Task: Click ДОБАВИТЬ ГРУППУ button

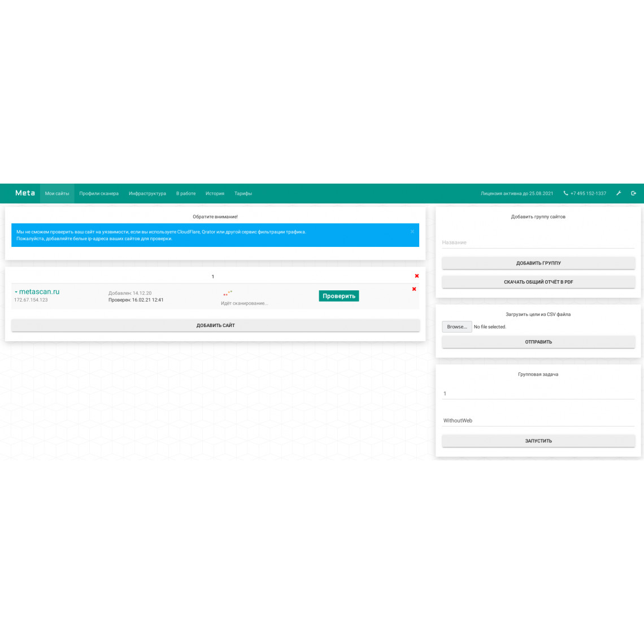Action: coord(538,263)
